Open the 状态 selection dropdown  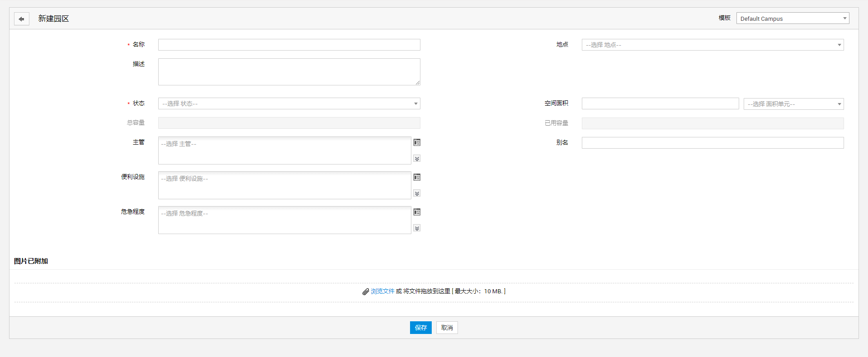tap(289, 103)
